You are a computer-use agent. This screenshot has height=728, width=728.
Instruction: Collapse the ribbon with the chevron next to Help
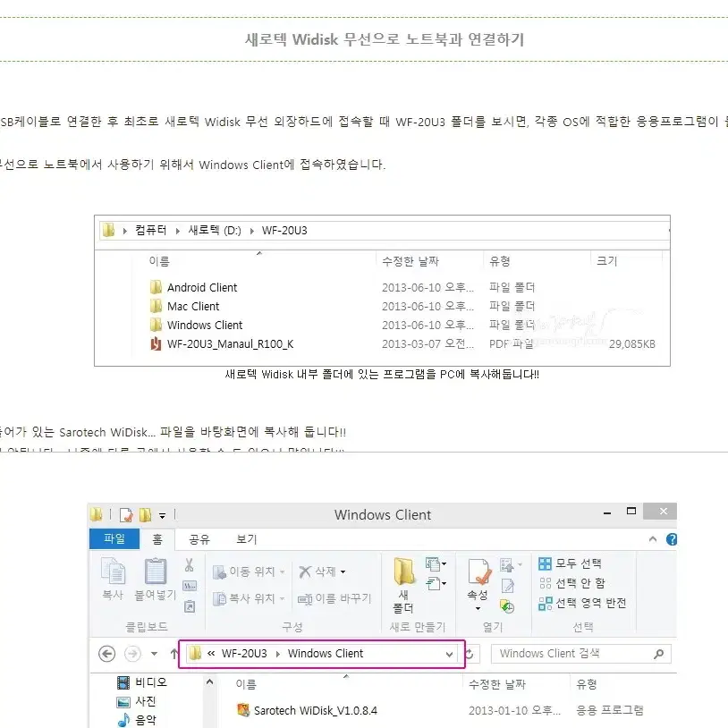(653, 539)
